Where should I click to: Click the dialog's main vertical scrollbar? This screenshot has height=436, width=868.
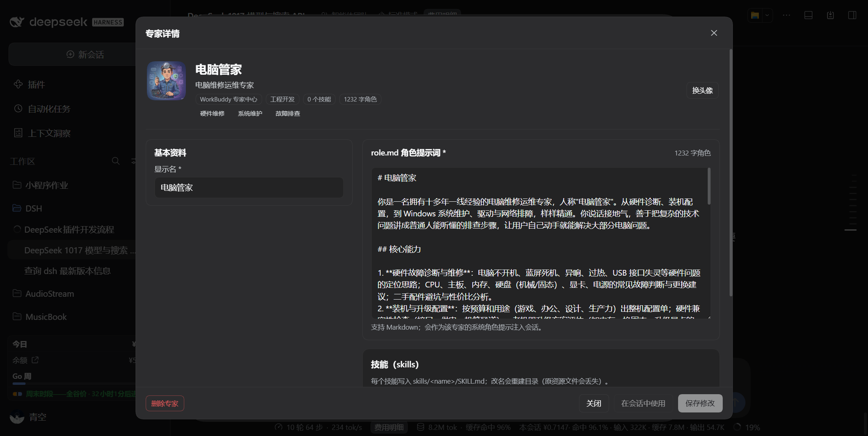click(731, 173)
